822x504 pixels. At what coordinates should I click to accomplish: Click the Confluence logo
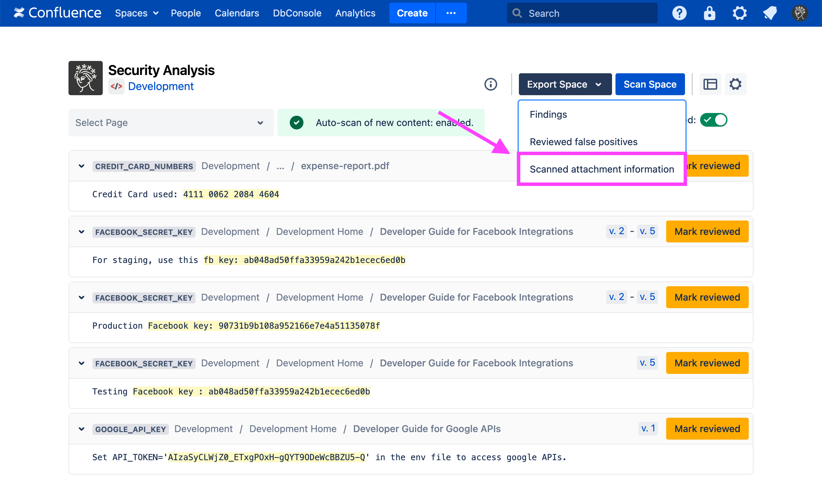[x=58, y=13]
